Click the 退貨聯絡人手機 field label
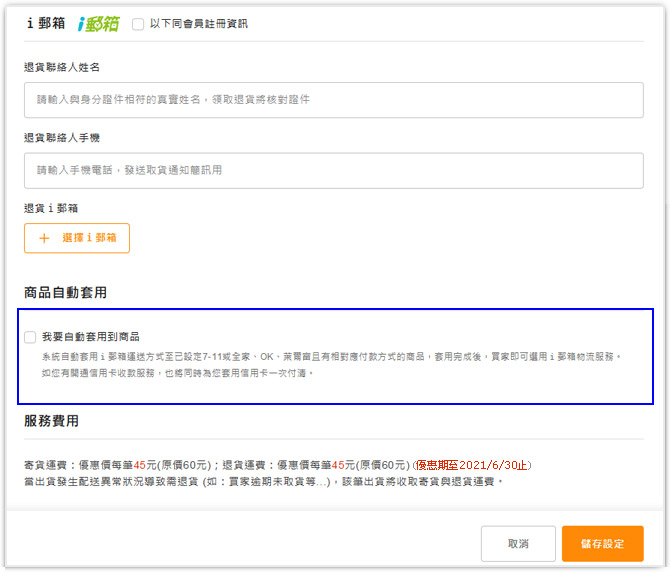 tap(62, 137)
